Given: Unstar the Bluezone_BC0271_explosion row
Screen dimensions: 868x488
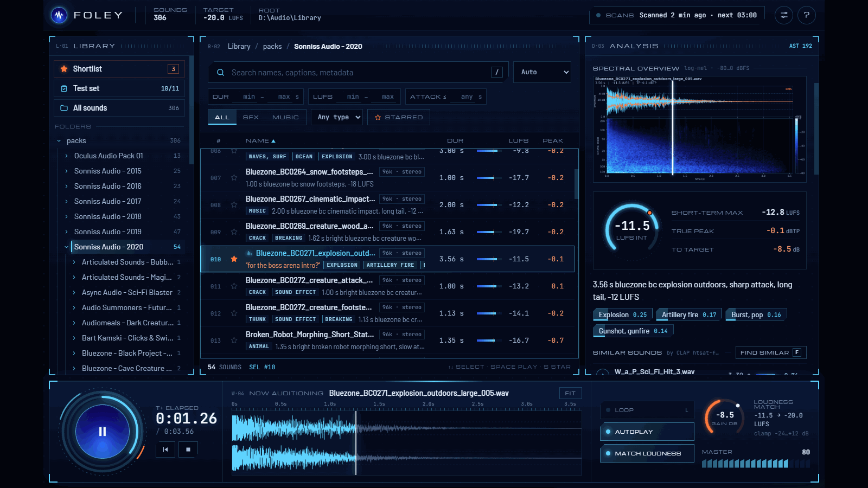Looking at the screenshot, I should 234,259.
